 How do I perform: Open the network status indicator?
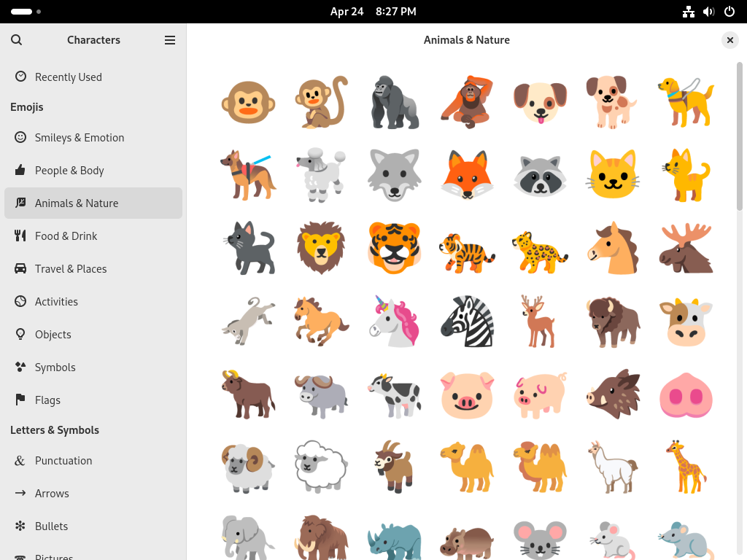coord(689,12)
